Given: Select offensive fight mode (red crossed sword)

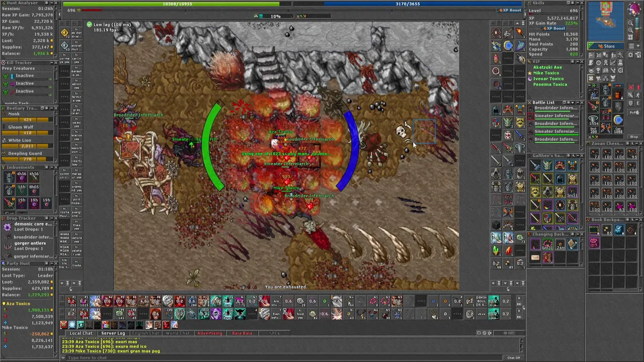Looking at the screenshot, I should [630, 87].
